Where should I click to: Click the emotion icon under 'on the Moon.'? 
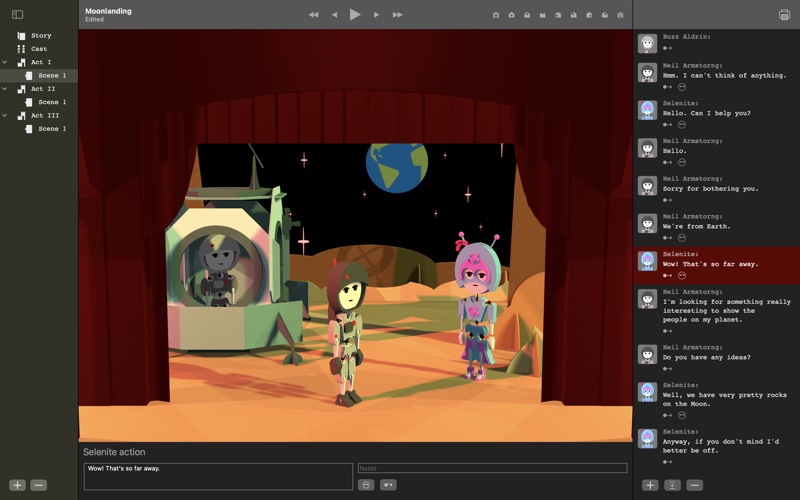(x=682, y=415)
